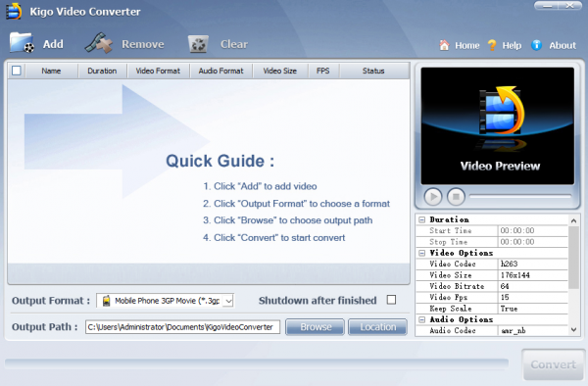Open the About link
The image size is (588, 386).
(x=563, y=45)
